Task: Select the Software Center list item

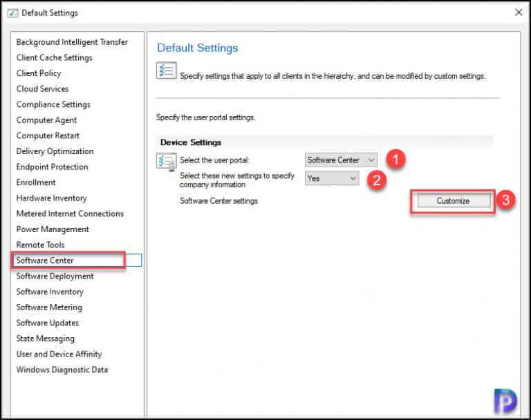Action: [77, 260]
